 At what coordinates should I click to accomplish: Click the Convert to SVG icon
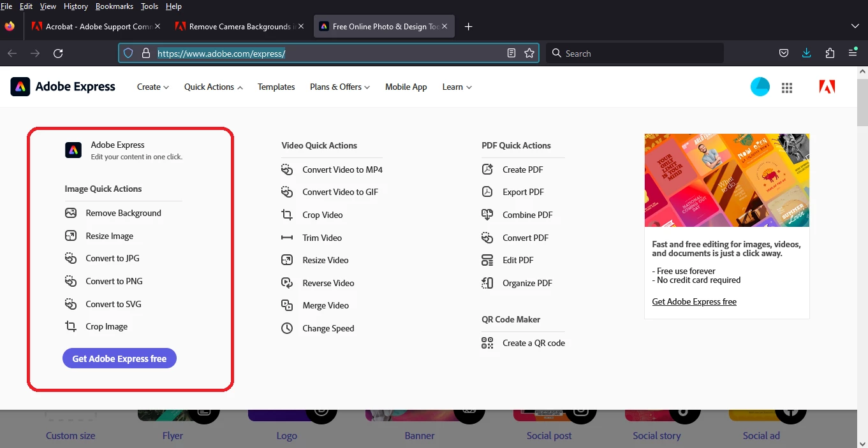click(x=71, y=304)
